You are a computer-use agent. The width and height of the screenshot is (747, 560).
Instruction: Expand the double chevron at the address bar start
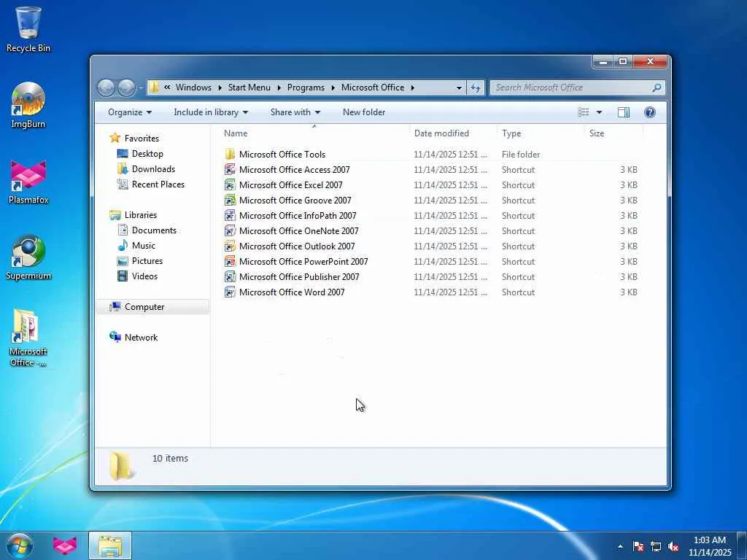(x=167, y=87)
